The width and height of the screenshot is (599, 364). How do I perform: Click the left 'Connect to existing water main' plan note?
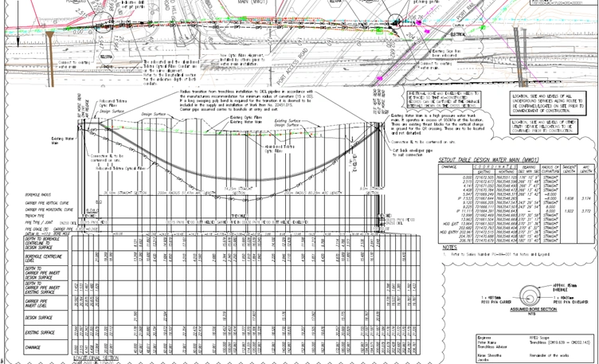click(73, 65)
